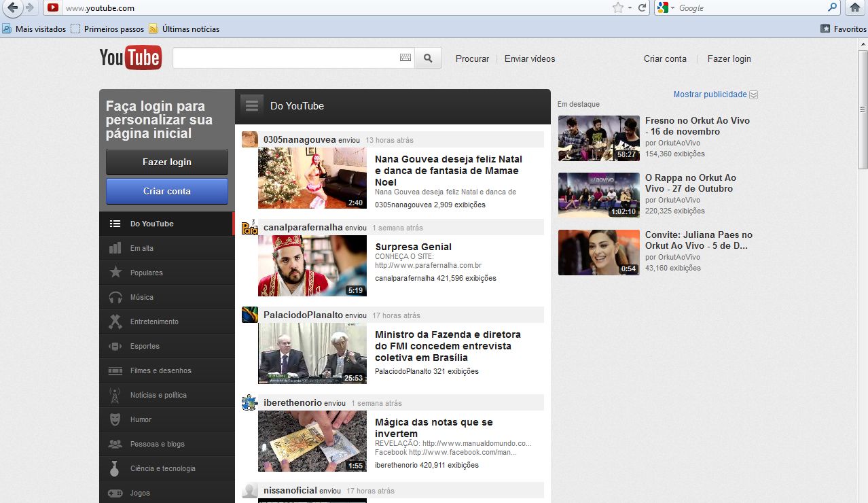The height and width of the screenshot is (503, 868).
Task: Open the Em alta chart icon
Action: [x=115, y=248]
